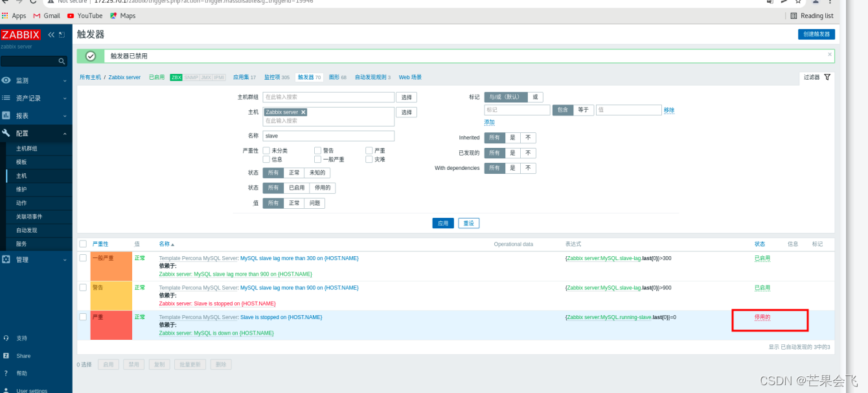868x393 pixels.
Task: Click the 重设 filter button
Action: [469, 223]
